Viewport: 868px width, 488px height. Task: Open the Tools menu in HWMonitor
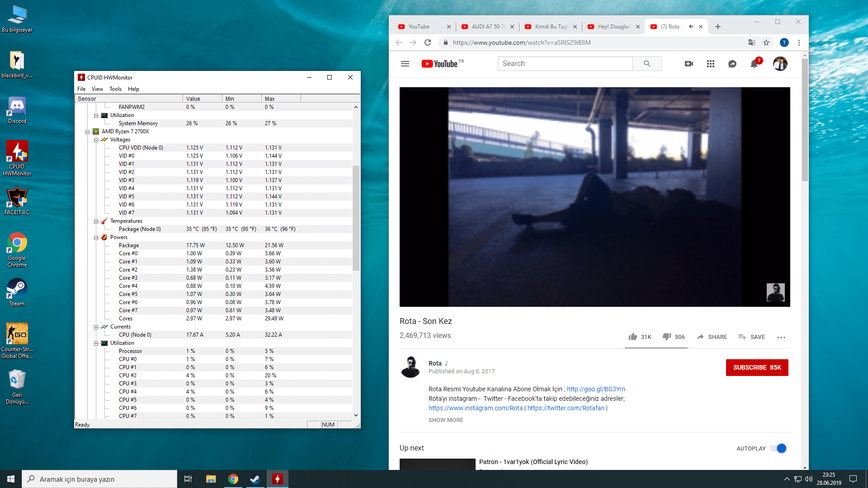pos(115,89)
